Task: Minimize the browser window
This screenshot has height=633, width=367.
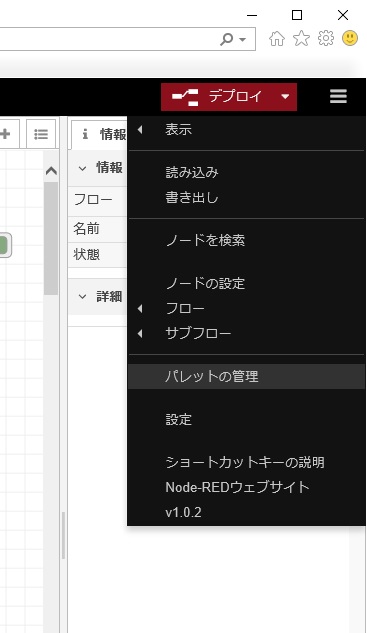Action: tap(252, 15)
